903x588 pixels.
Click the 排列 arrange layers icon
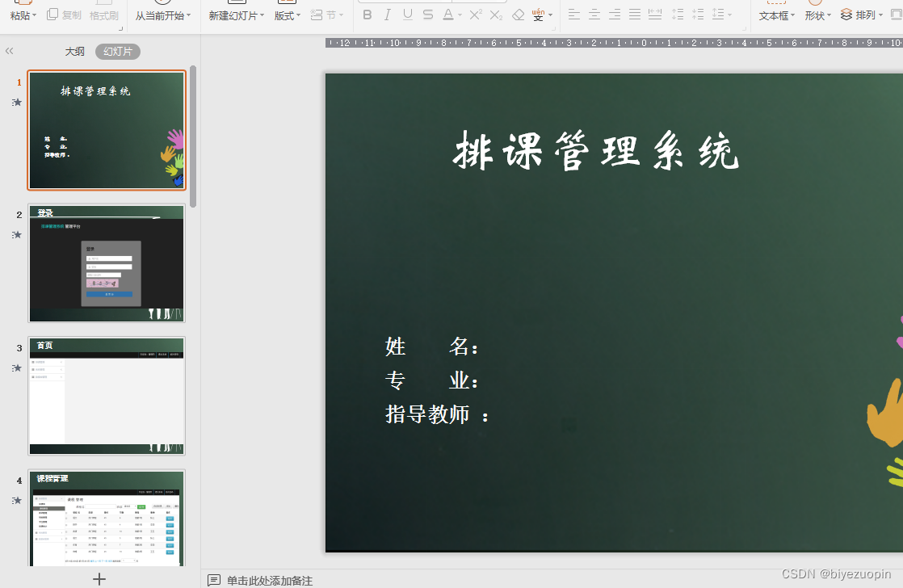[x=846, y=15]
